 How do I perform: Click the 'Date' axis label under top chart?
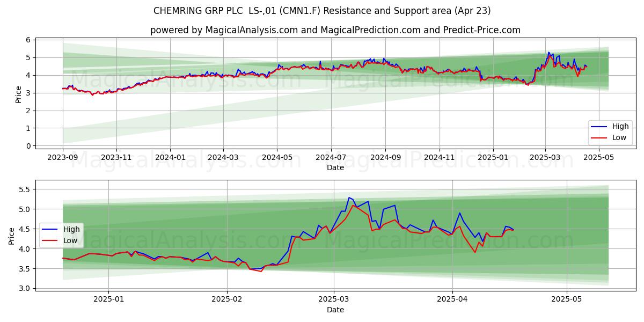coord(335,168)
